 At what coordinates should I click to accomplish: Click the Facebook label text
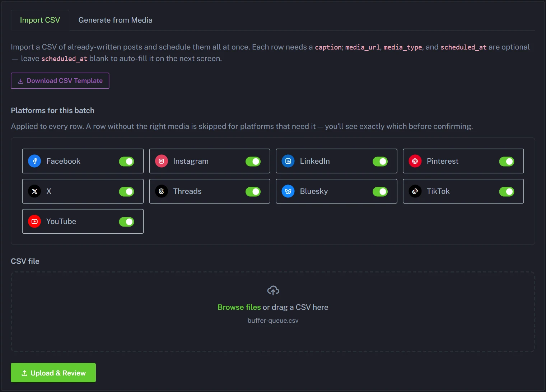coord(63,161)
